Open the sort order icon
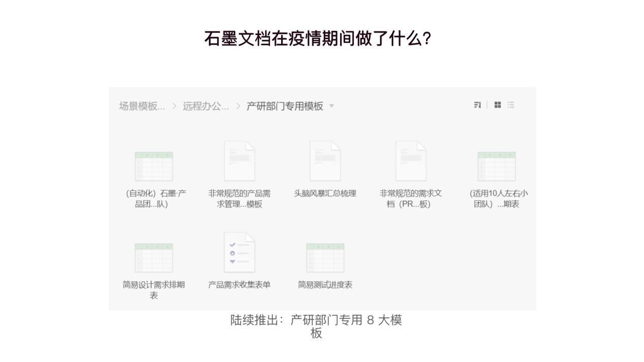Screen dimensions: 644x362 pyautogui.click(x=477, y=105)
